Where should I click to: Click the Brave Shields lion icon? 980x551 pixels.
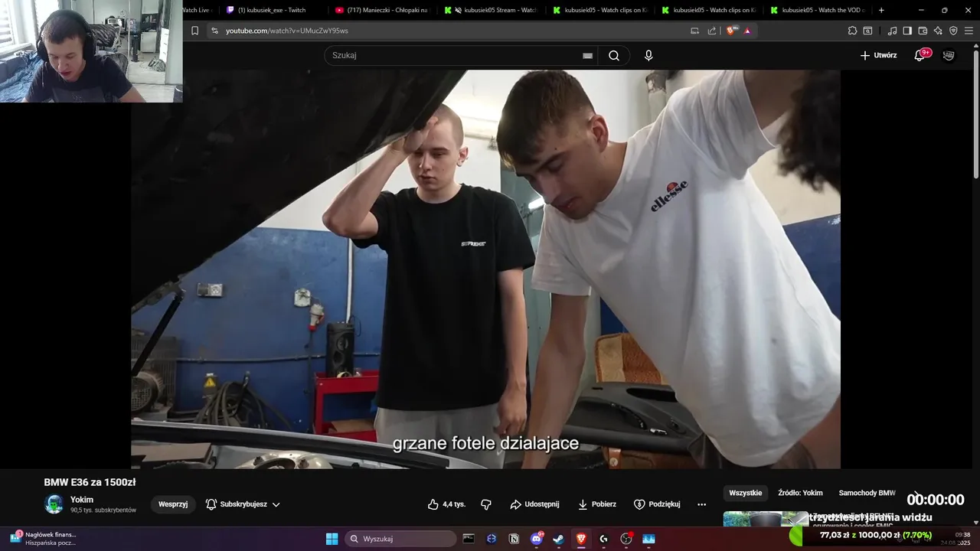732,31
